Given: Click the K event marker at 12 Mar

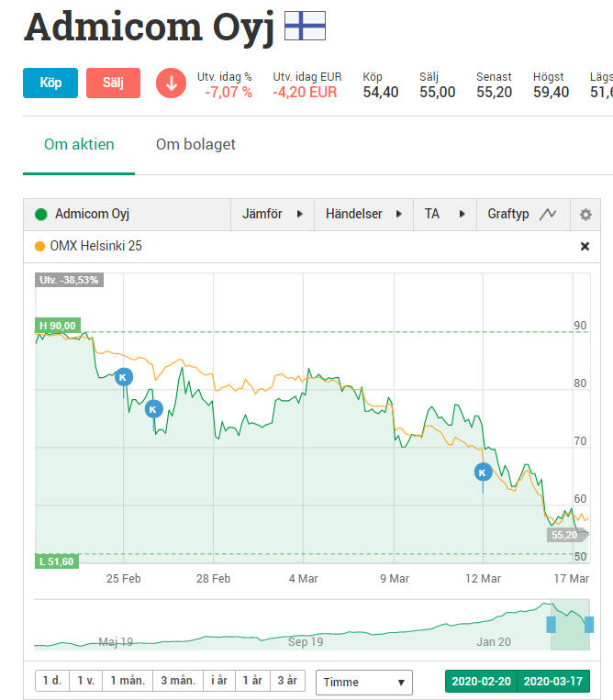Looking at the screenshot, I should click(x=483, y=472).
